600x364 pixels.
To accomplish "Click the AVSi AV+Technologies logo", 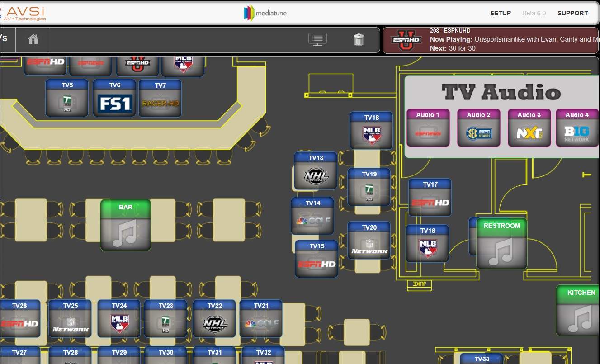I will (x=24, y=13).
